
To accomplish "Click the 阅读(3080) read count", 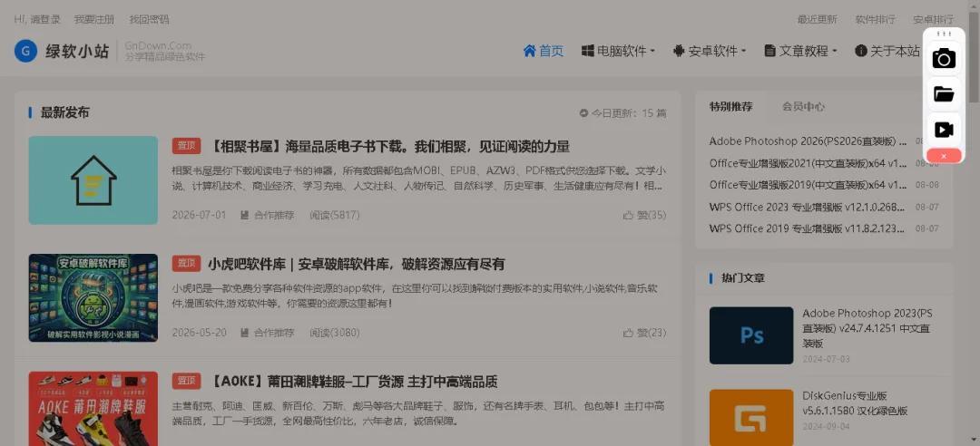I will point(334,333).
